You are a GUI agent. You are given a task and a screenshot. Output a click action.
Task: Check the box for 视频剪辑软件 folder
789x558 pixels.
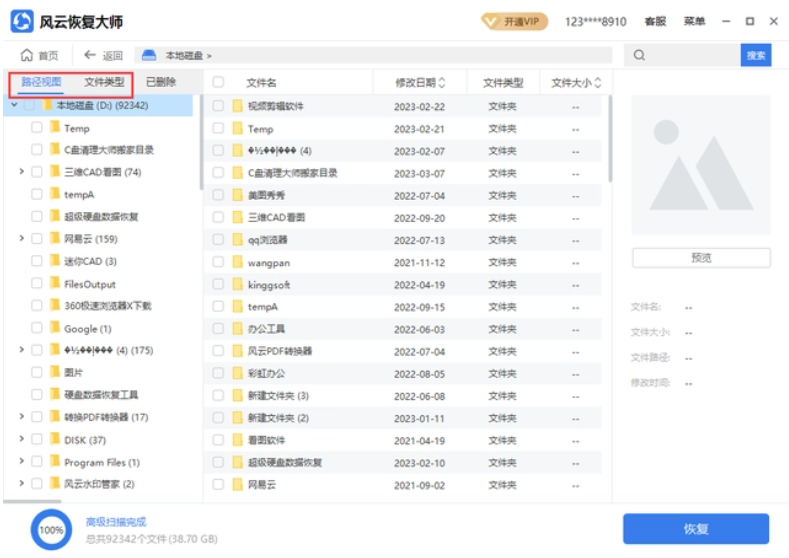(x=218, y=106)
